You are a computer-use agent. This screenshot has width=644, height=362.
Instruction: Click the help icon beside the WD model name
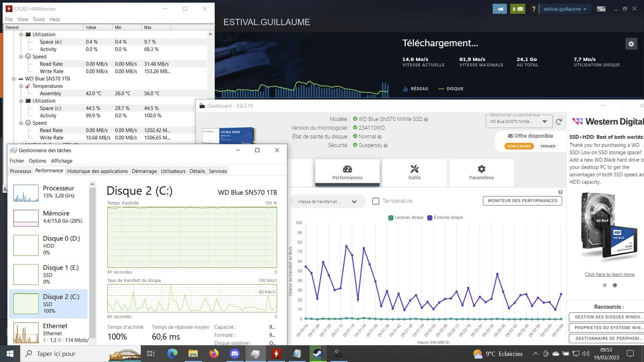426,120
